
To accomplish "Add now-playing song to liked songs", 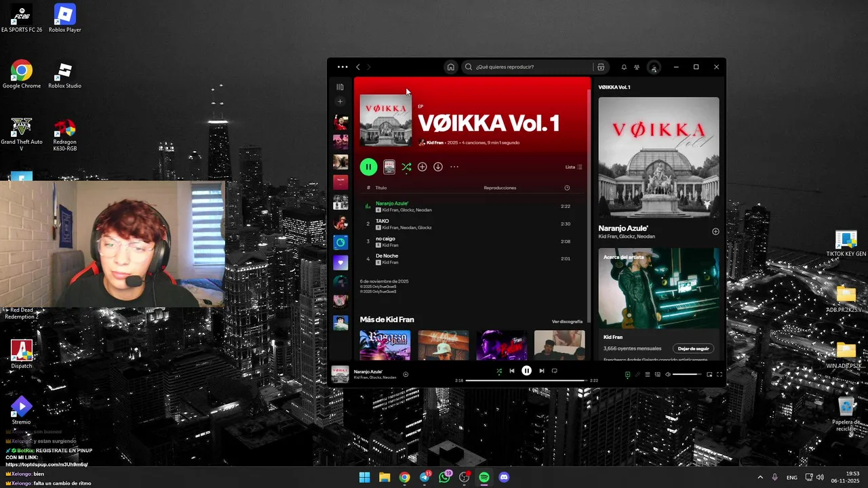I will [406, 374].
